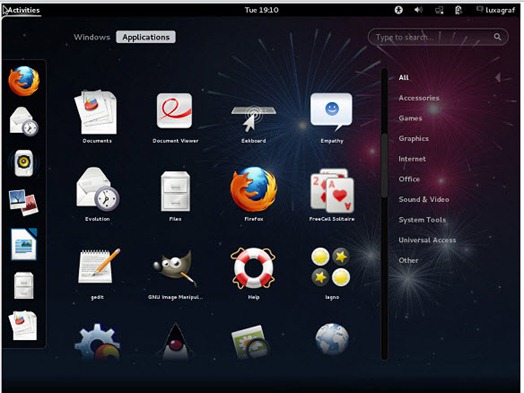The height and width of the screenshot is (393, 524).
Task: Filter by the Universal Access category
Action: (x=427, y=240)
